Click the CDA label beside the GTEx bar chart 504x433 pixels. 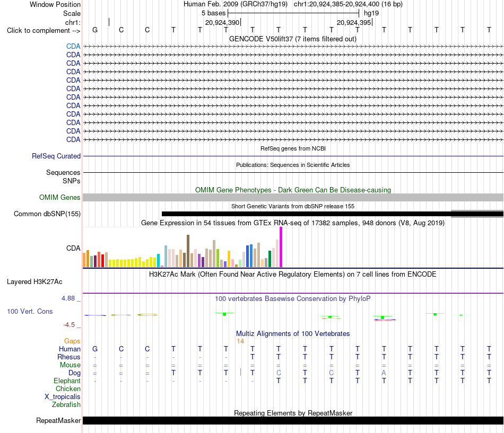[73, 249]
